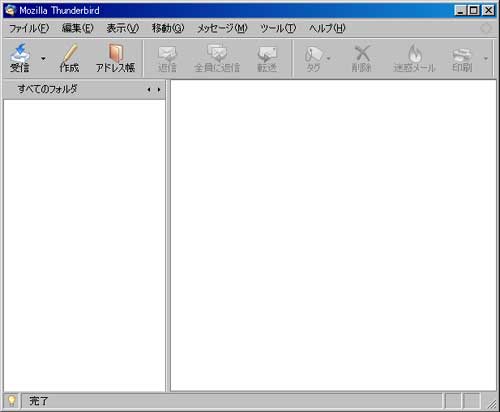This screenshot has width=500, height=412.
Task: Click the 受信 (Get Mail) toolbar icon
Action: 20,57
